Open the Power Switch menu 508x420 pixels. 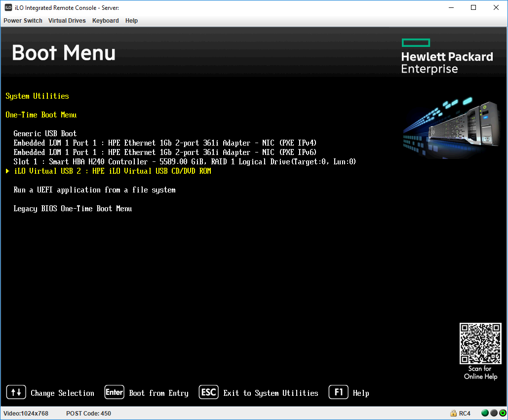(x=23, y=20)
